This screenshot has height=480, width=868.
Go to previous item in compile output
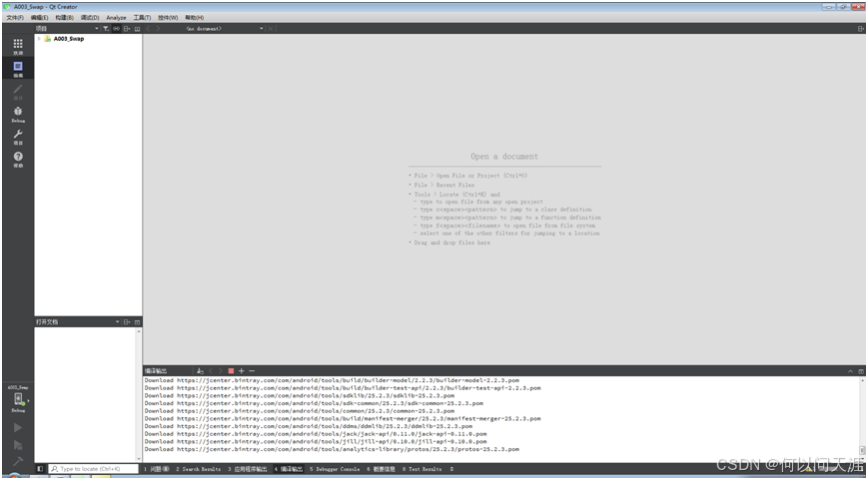tap(211, 370)
